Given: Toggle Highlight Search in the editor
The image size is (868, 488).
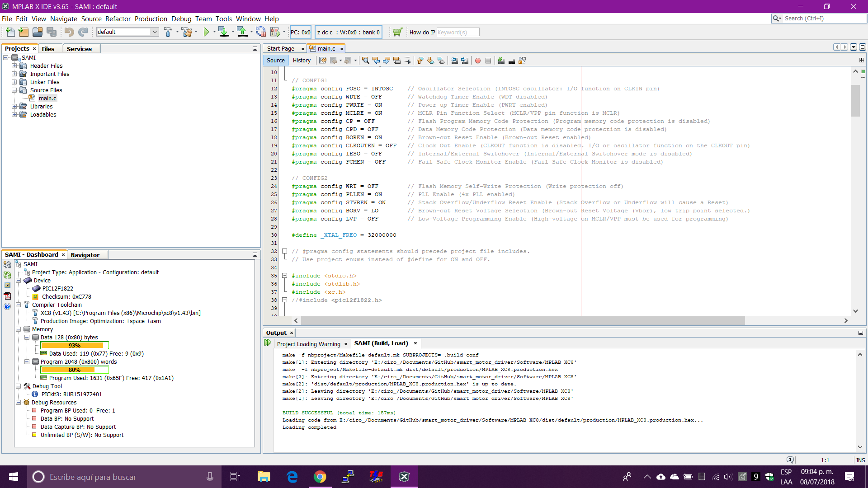Looking at the screenshot, I should [397, 61].
